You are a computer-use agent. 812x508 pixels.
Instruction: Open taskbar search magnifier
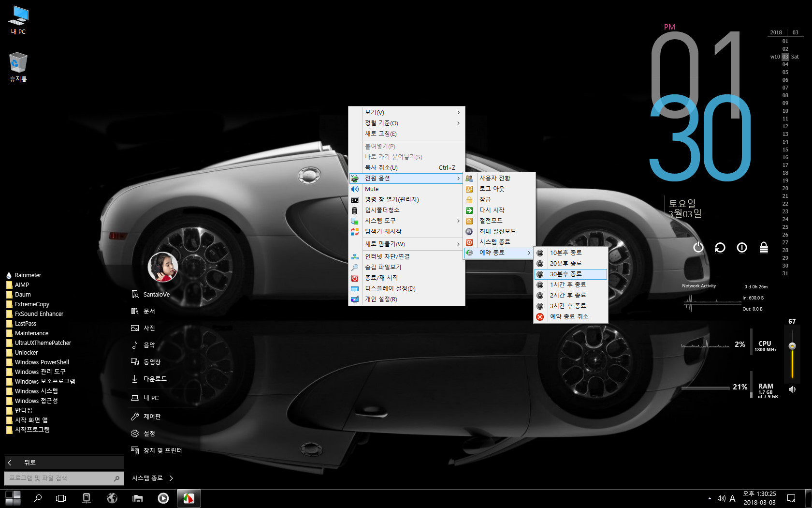(x=38, y=498)
